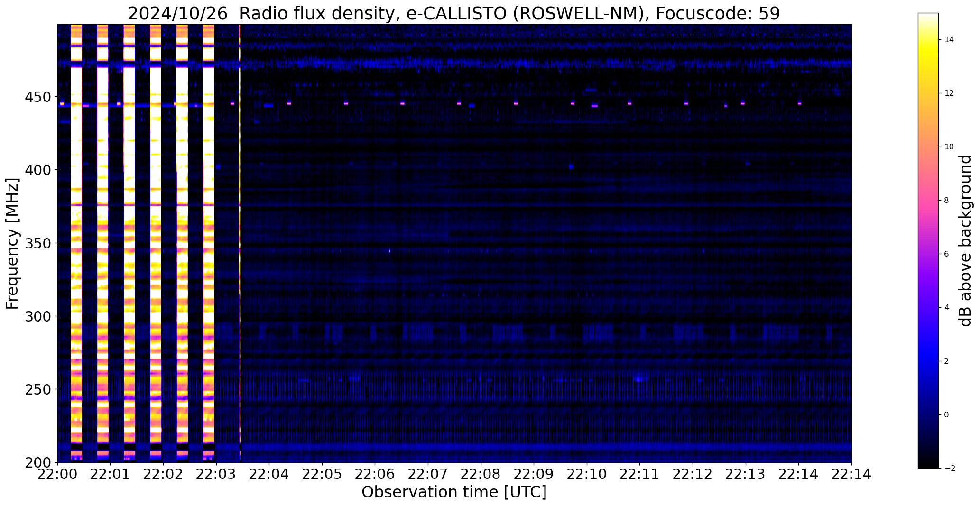
Task: Click the colorbar tick label 14
Action: 949,40
